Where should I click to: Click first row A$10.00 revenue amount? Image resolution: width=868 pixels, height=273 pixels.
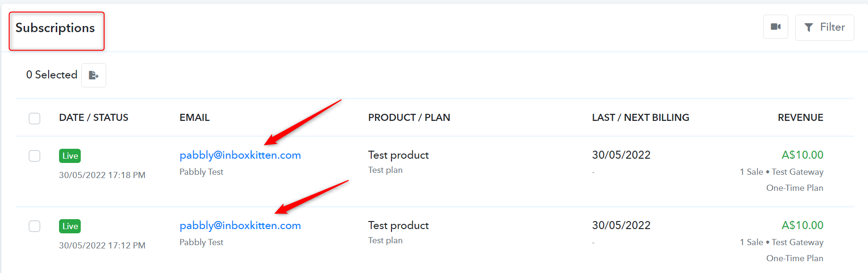pyautogui.click(x=802, y=155)
